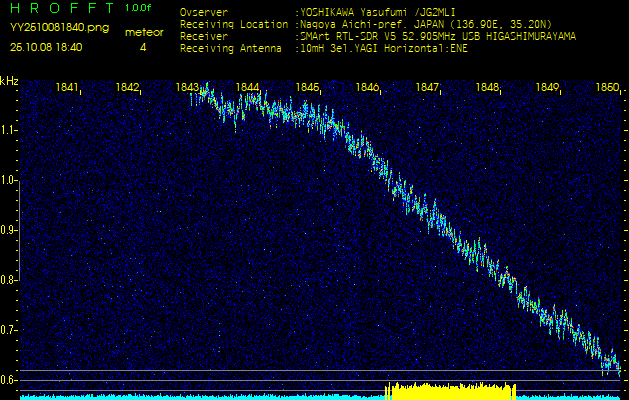Click the 1850 time marker

click(x=606, y=88)
